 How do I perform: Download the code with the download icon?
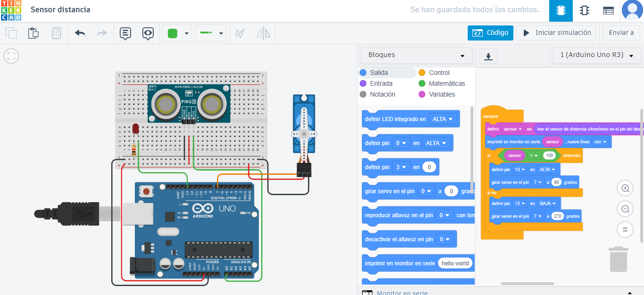pos(488,56)
